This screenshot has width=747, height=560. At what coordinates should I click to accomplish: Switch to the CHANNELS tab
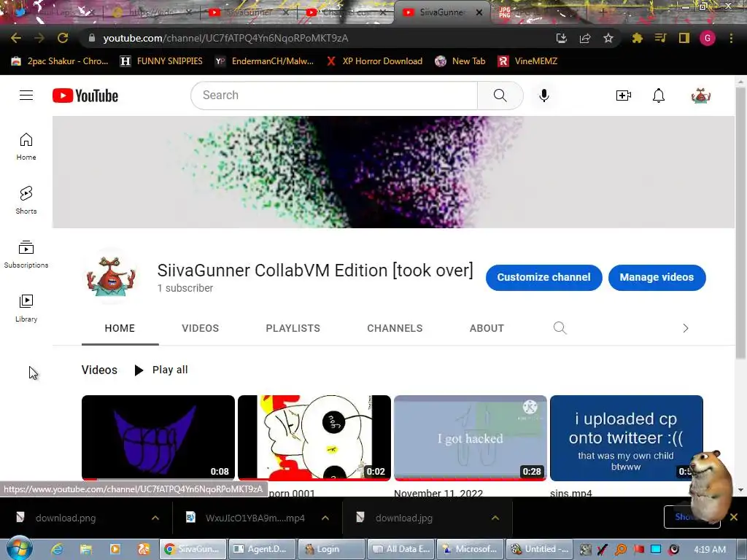point(395,328)
